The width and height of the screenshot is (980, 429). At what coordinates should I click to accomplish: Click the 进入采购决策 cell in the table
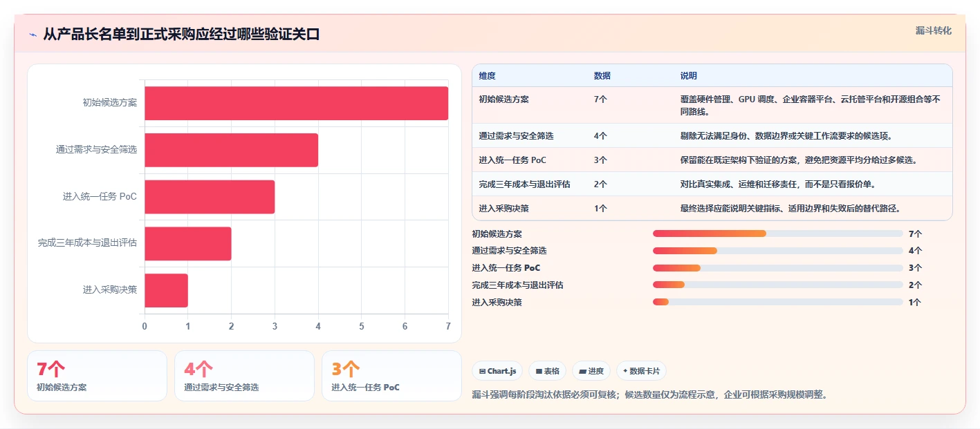coord(503,209)
